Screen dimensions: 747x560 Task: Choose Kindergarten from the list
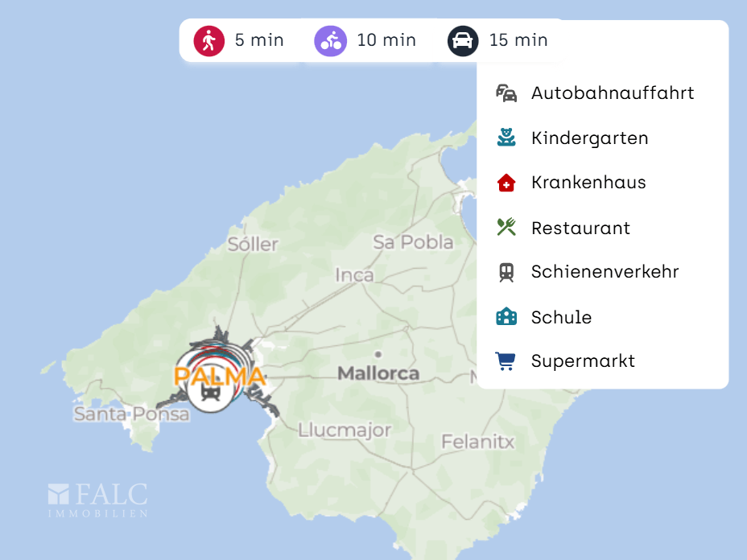(x=589, y=138)
